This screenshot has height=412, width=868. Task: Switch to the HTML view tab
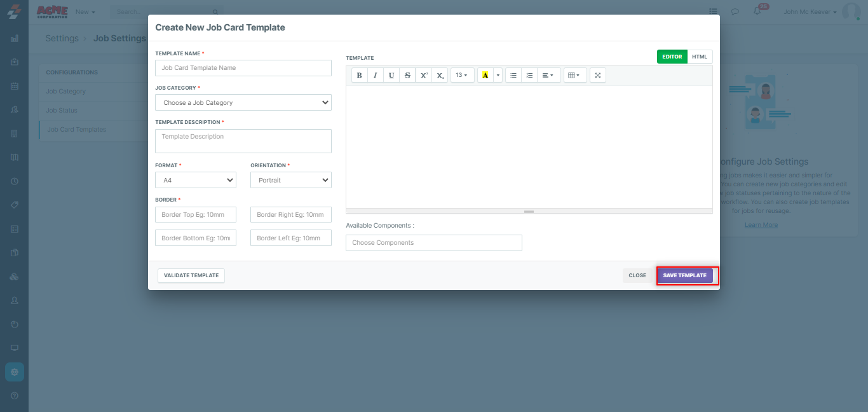(700, 57)
